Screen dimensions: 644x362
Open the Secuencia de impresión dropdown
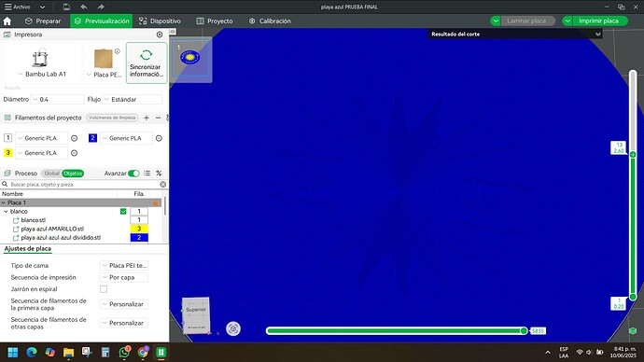click(x=124, y=277)
